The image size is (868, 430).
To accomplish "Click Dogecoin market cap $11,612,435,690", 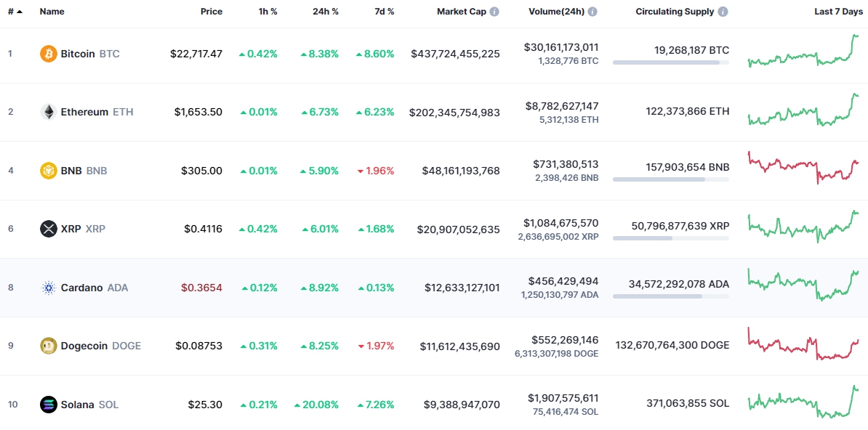I will pyautogui.click(x=459, y=346).
